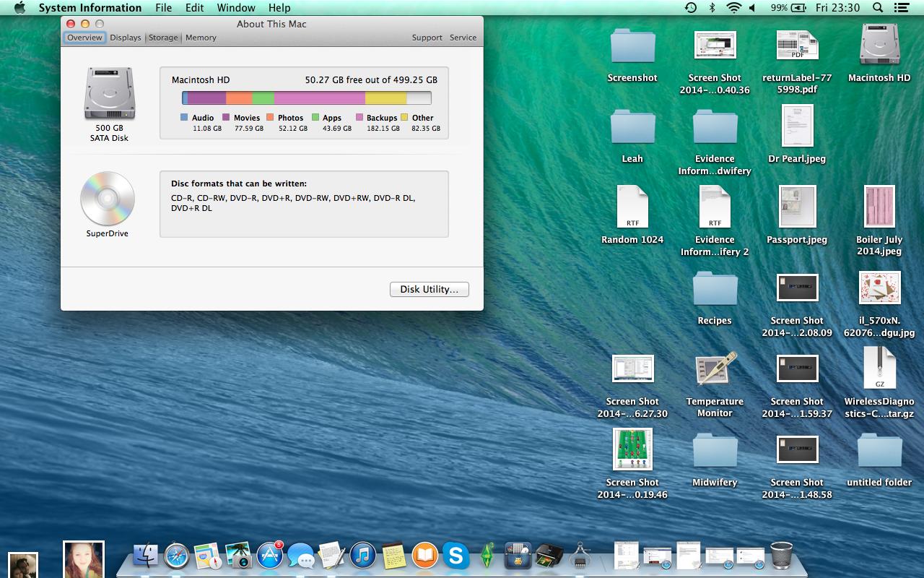Open iTunes from the Dock
The height and width of the screenshot is (578, 924).
pos(363,556)
